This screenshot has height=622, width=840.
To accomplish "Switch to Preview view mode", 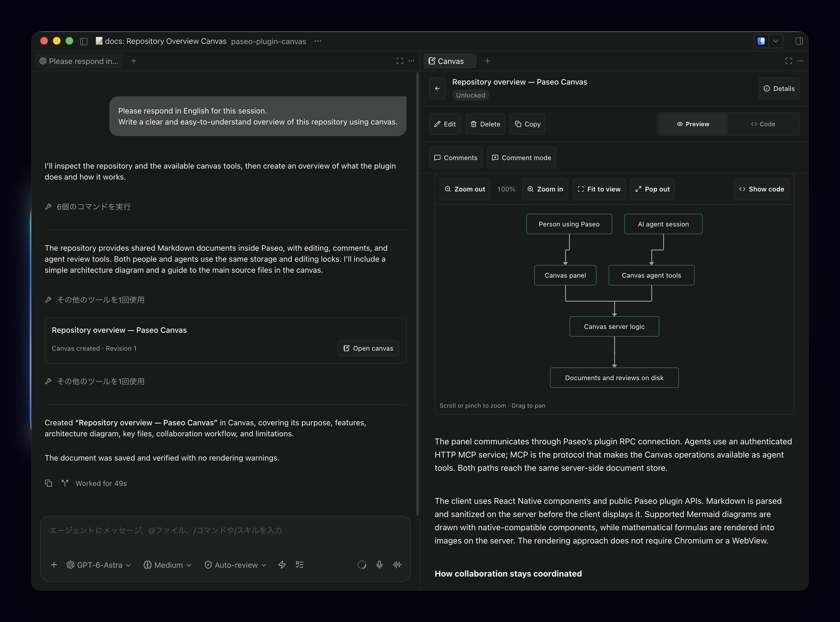I will (693, 124).
